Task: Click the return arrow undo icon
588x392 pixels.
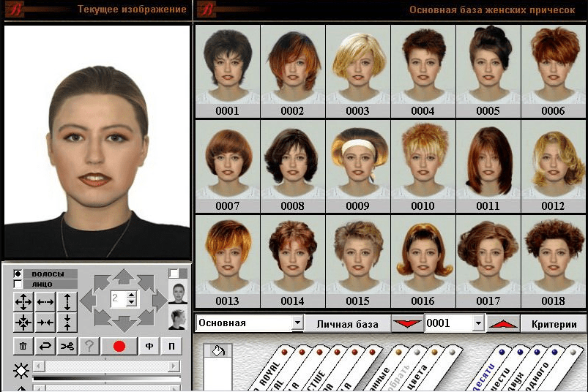Action: click(x=45, y=347)
